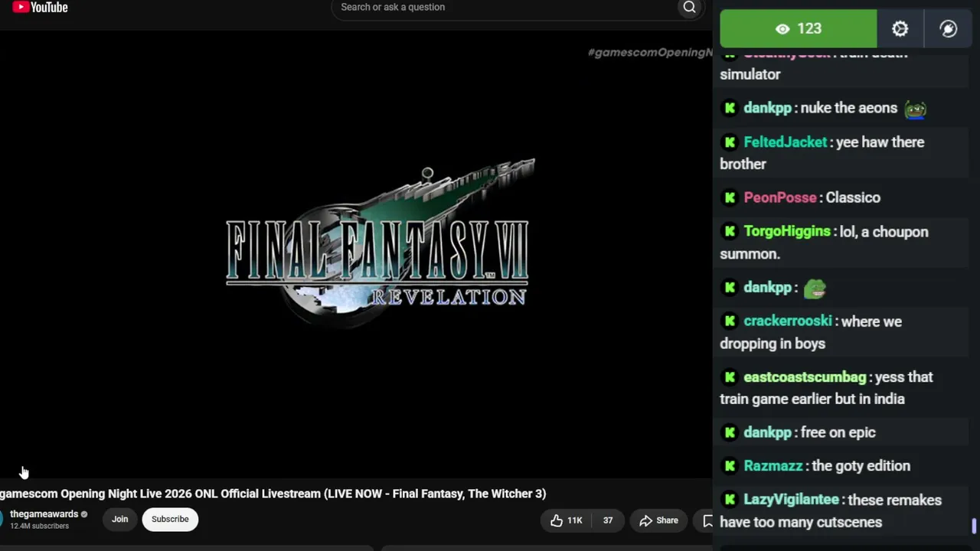Click the message text 'yee haw there brother'

pyautogui.click(x=822, y=153)
